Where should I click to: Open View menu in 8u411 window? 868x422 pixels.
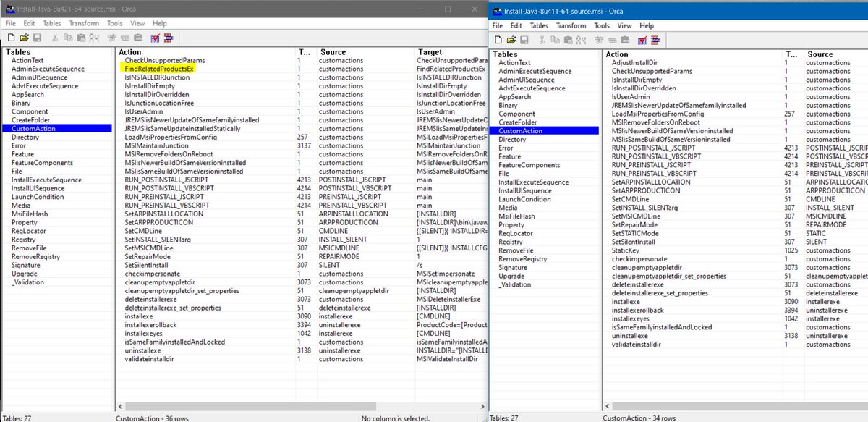[x=624, y=25]
